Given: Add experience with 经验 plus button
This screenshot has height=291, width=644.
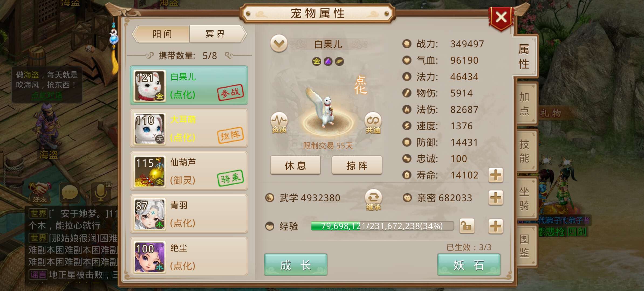Looking at the screenshot, I should (496, 226).
